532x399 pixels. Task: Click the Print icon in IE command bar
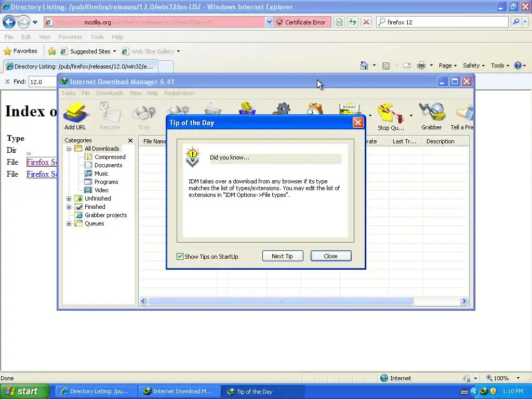point(421,65)
